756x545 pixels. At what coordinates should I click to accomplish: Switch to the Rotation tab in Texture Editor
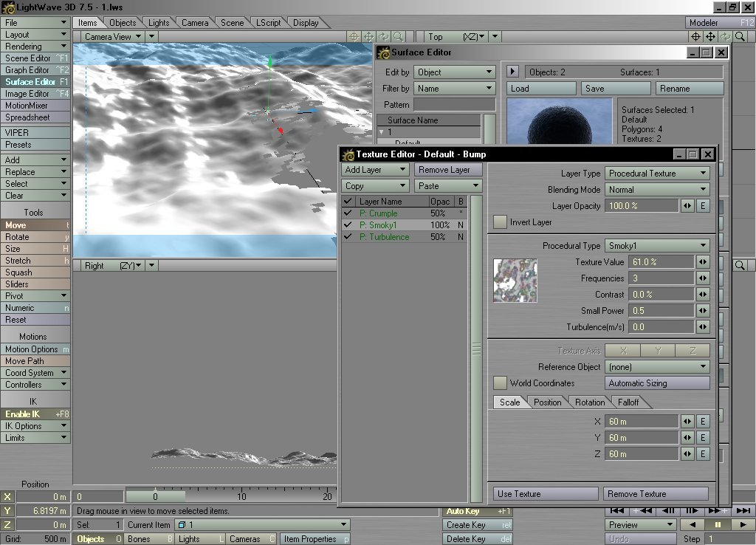(x=590, y=402)
